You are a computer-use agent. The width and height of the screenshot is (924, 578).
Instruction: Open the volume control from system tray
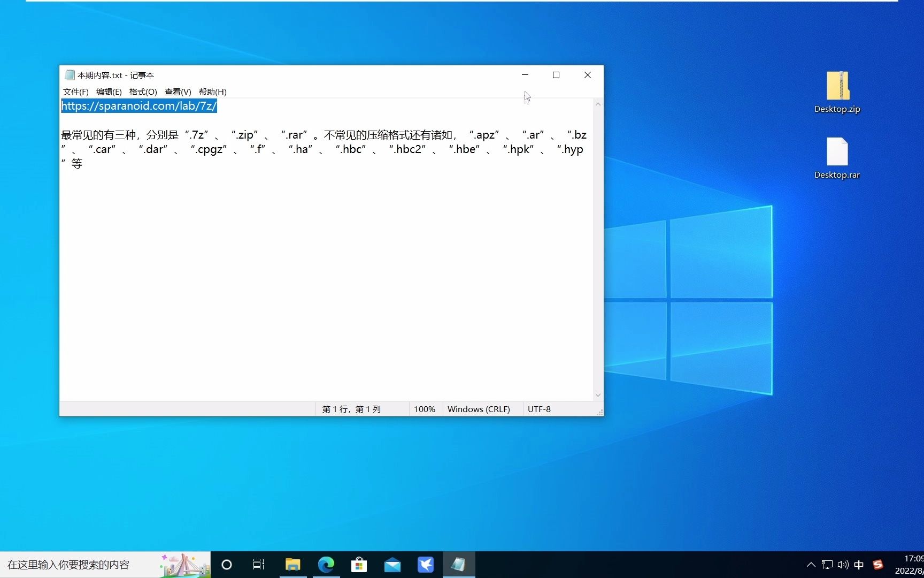[843, 565]
